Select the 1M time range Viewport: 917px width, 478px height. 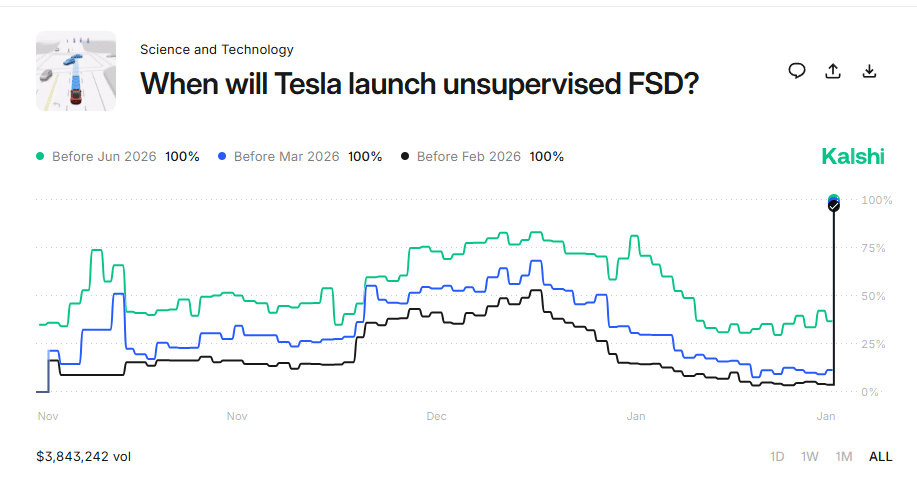tap(844, 457)
